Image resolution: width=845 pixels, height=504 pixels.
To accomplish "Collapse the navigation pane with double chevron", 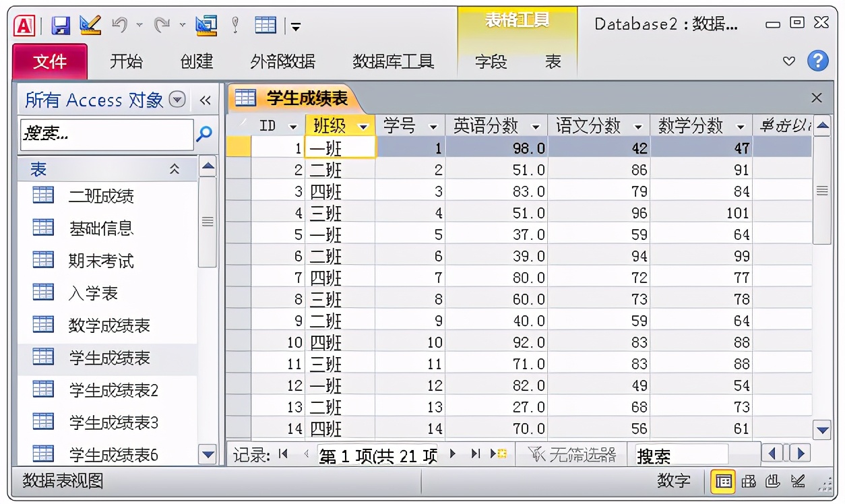I will pos(206,100).
